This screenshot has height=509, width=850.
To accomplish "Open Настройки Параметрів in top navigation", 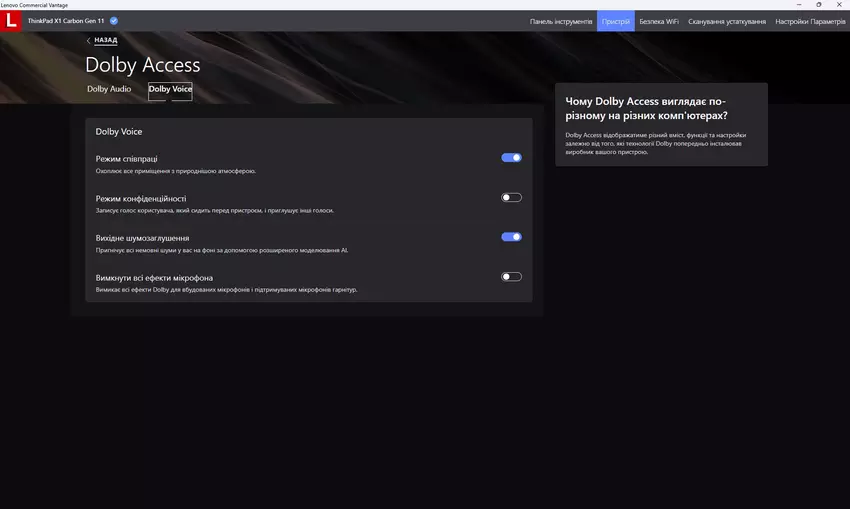I will tap(809, 21).
